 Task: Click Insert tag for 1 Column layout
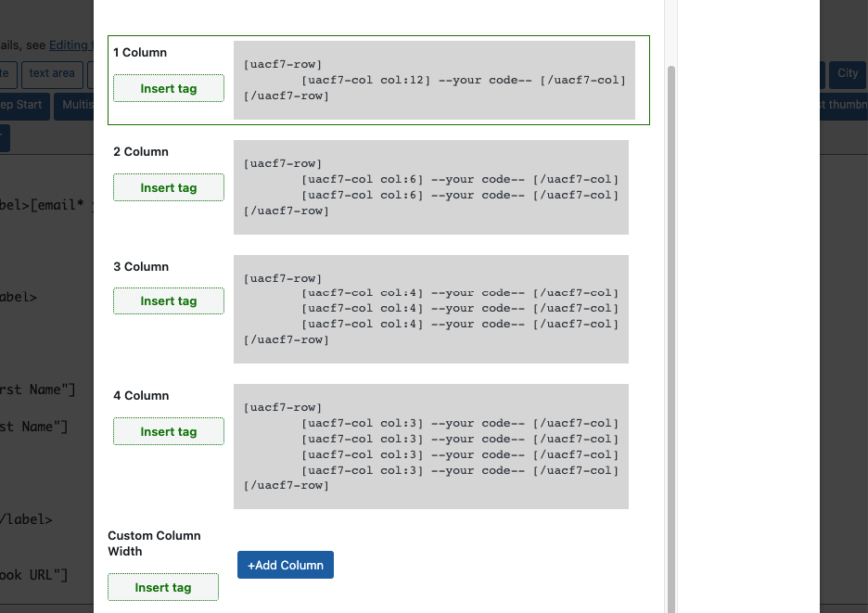(x=168, y=88)
